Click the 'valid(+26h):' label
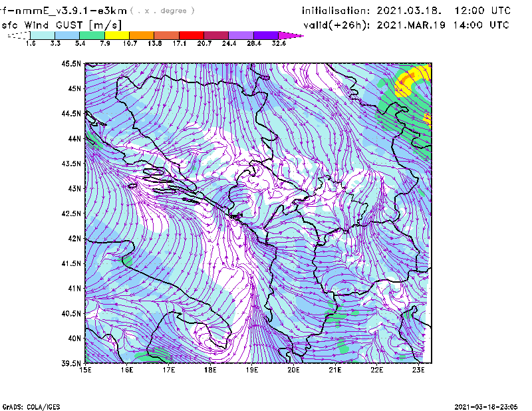532x411 pixels. [x=336, y=25]
